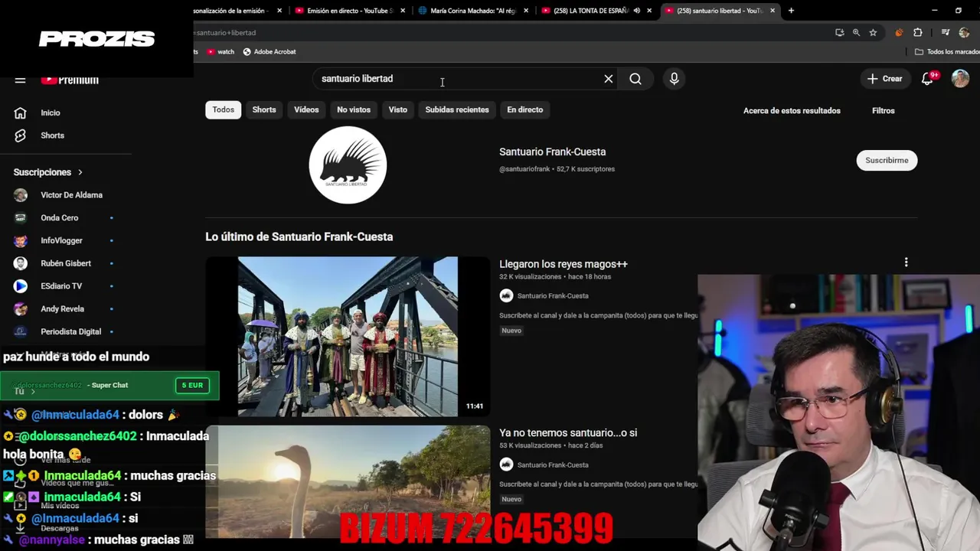Open the Llegaron los reyes magos options menu
The height and width of the screenshot is (551, 980).
pyautogui.click(x=906, y=262)
